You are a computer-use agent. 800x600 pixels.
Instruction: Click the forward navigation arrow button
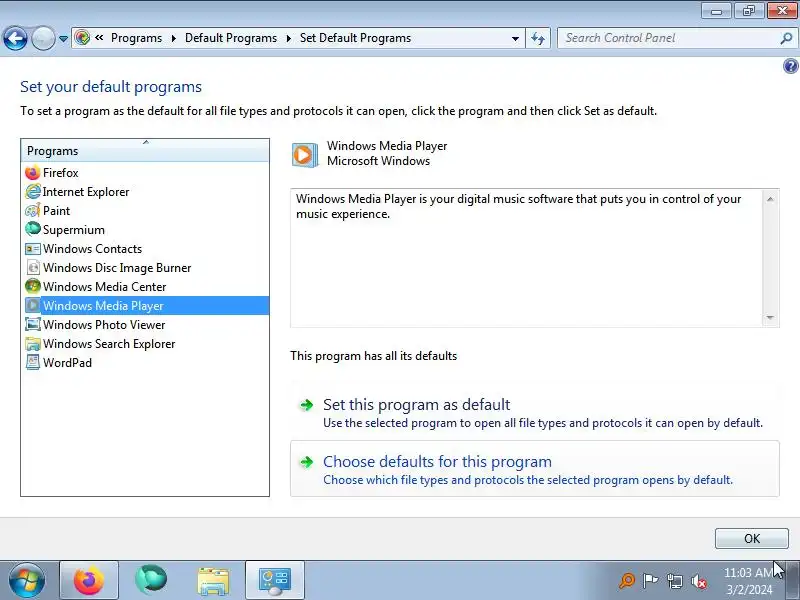pos(43,38)
